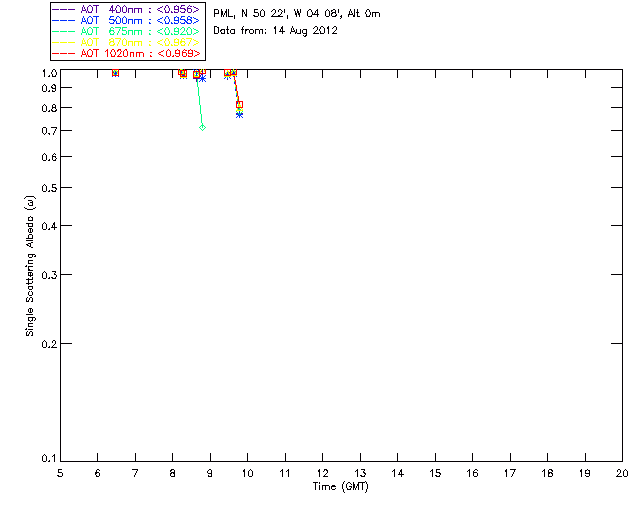Click the y-axis tick label 0.8
The height and width of the screenshot is (512, 640).
click(49, 108)
